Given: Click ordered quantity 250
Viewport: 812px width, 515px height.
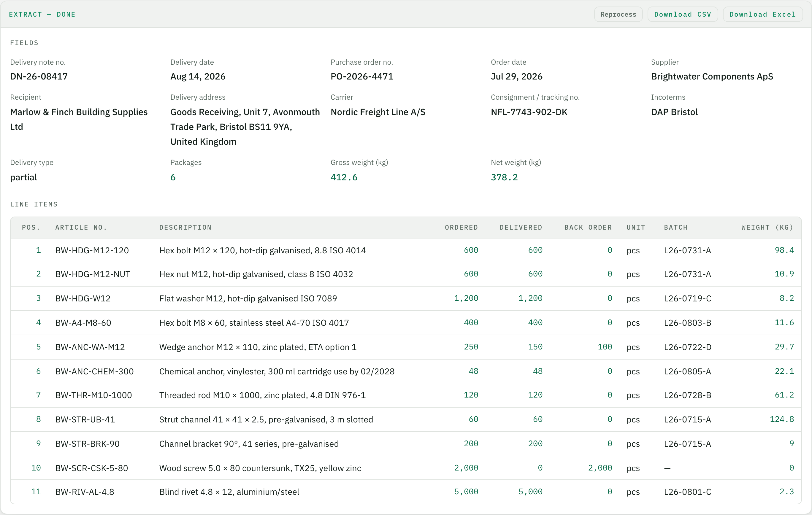Looking at the screenshot, I should pos(471,347).
